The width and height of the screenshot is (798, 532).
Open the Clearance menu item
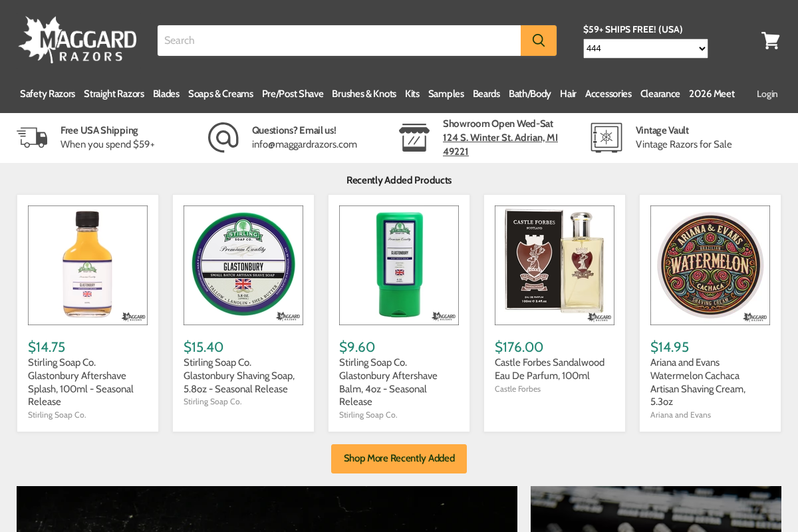tap(660, 94)
